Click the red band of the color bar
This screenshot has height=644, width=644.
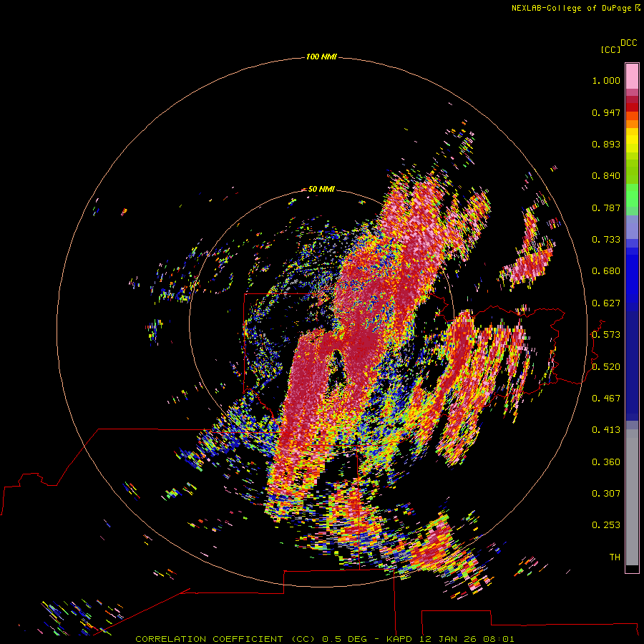[x=632, y=107]
